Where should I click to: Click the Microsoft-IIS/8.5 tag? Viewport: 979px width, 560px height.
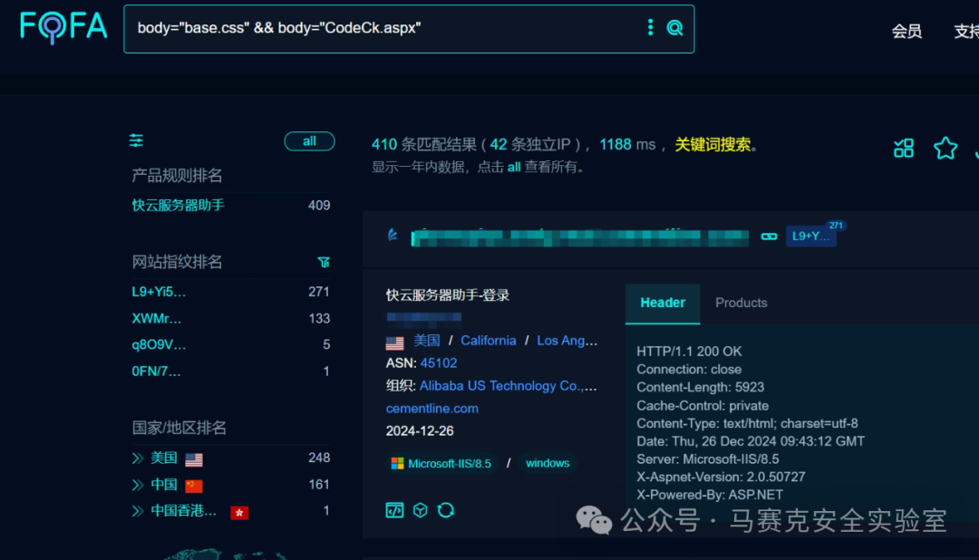[441, 463]
